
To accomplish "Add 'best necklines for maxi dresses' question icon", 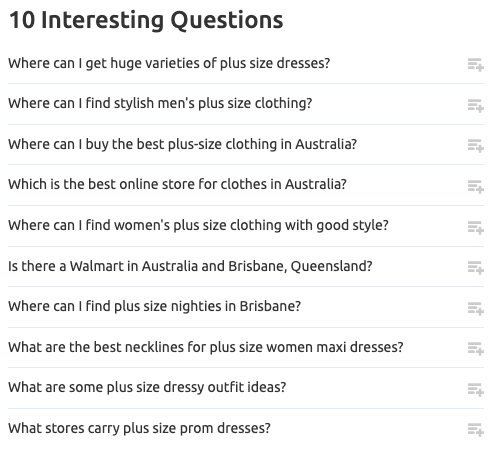I will click(476, 349).
